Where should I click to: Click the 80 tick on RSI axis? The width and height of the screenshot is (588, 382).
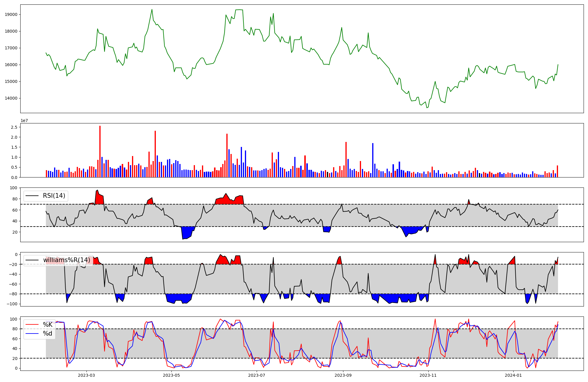tap(15, 199)
